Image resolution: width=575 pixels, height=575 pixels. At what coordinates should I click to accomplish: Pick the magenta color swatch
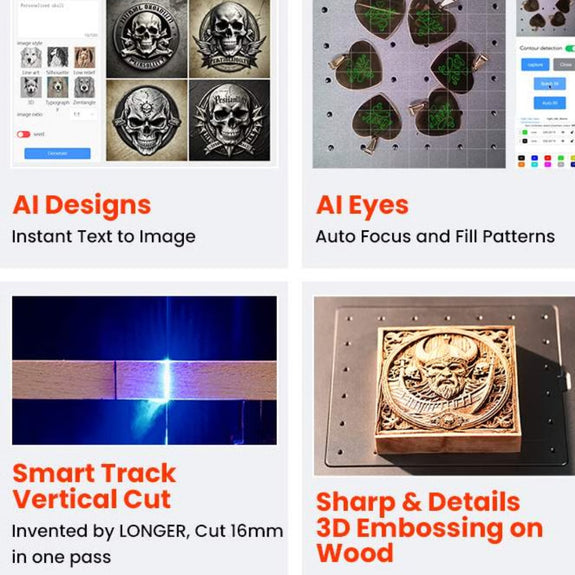pos(547,164)
